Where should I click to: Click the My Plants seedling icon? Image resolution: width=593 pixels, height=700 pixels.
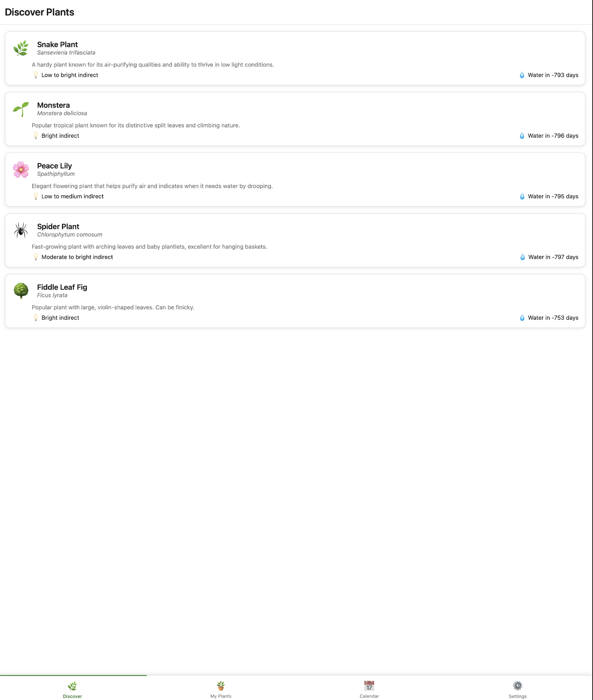point(221,683)
